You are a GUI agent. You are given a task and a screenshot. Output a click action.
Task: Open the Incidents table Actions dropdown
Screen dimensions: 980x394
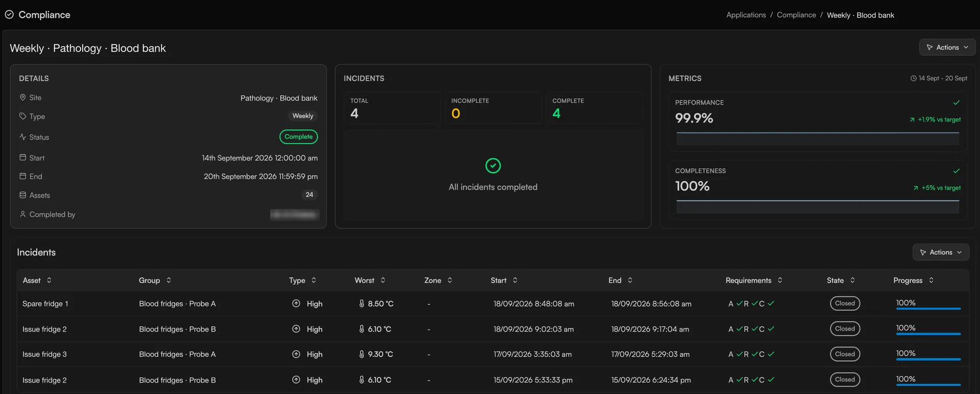pyautogui.click(x=941, y=252)
